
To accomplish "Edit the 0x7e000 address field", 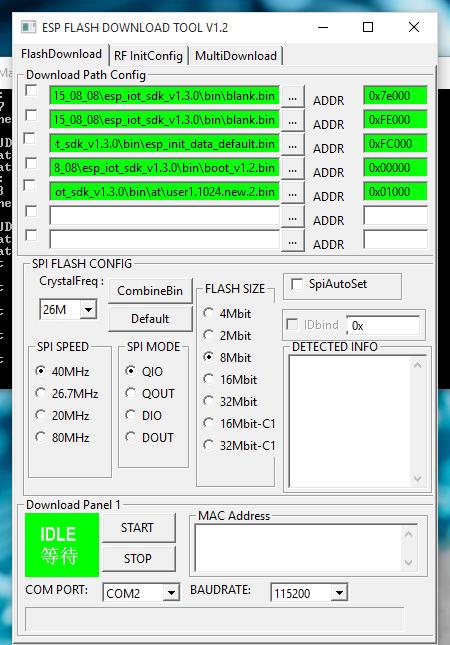I will tap(395, 96).
